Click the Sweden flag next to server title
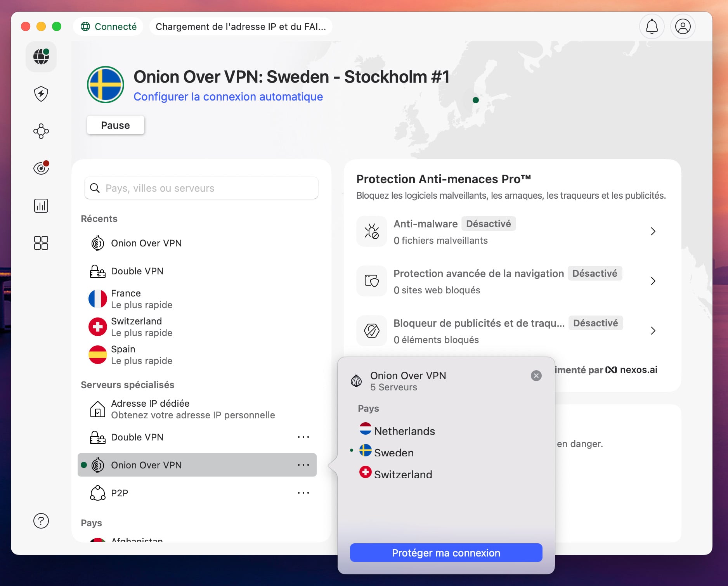This screenshot has width=728, height=586. pyautogui.click(x=106, y=85)
